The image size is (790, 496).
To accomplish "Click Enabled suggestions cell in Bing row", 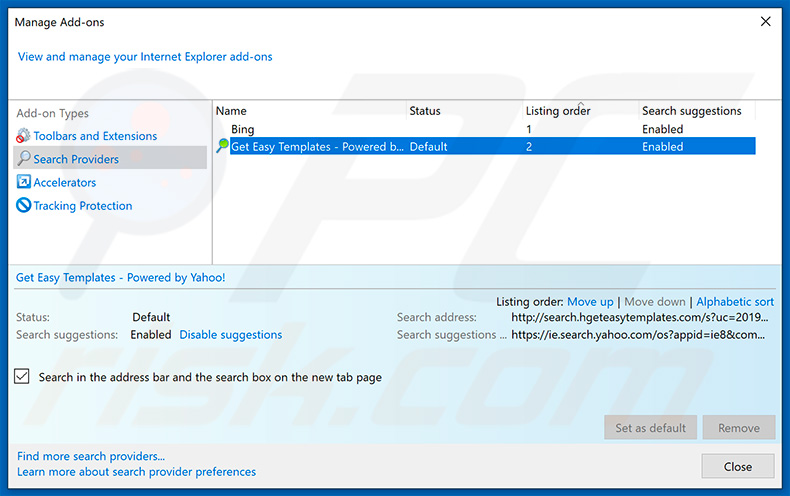I will 662,129.
